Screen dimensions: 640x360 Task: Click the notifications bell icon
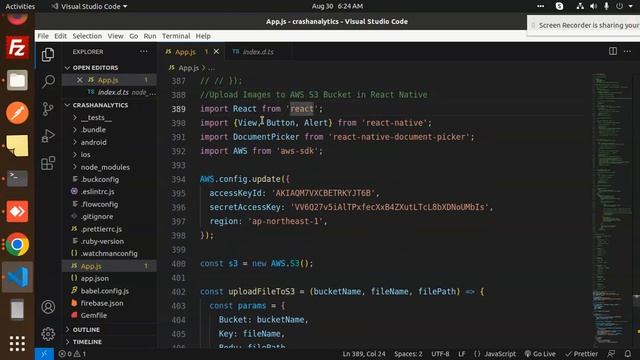point(628,354)
